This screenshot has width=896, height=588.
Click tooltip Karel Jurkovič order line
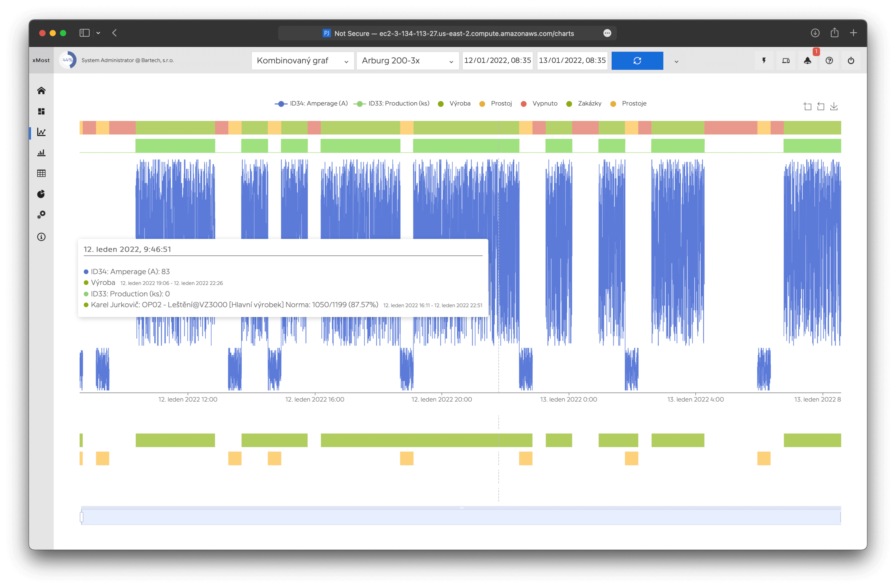tap(283, 305)
